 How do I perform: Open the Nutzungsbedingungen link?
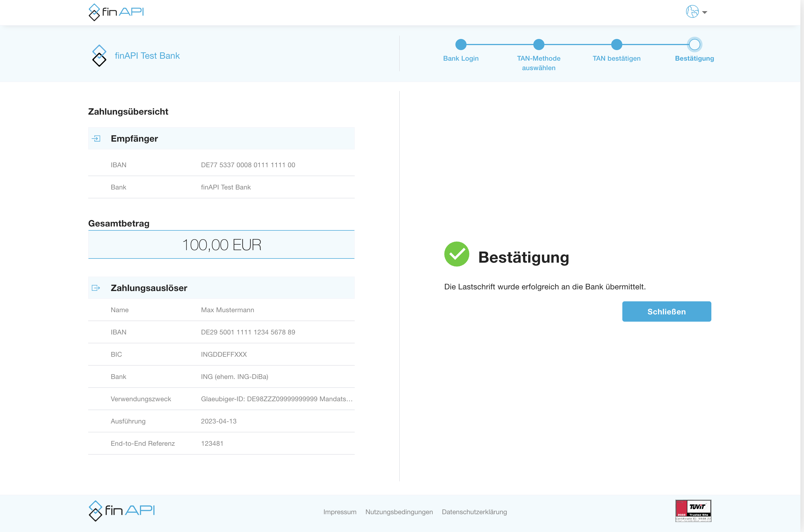(x=399, y=512)
